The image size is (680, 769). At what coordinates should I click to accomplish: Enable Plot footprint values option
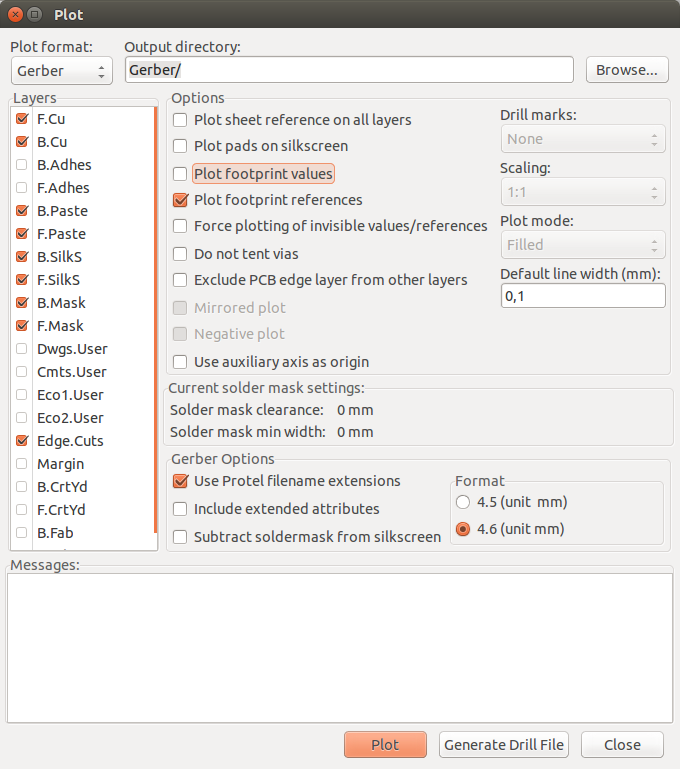point(180,174)
